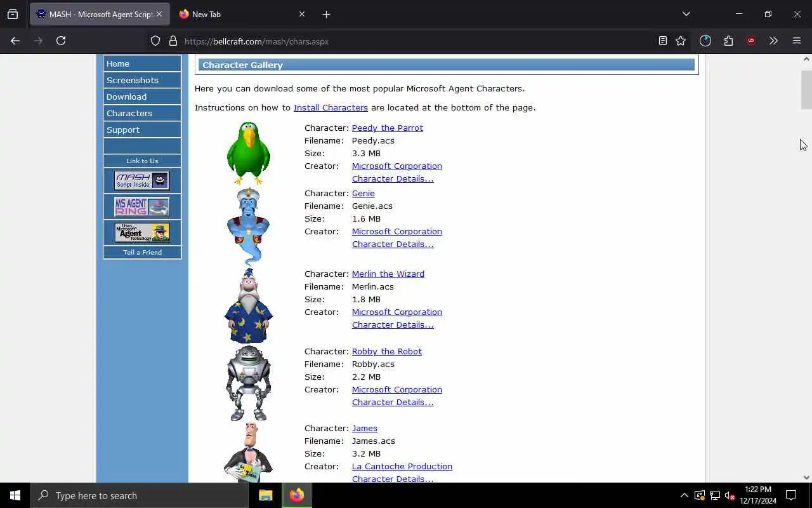Open a new tab with the plus icon
This screenshot has height=508, width=812.
(x=326, y=14)
